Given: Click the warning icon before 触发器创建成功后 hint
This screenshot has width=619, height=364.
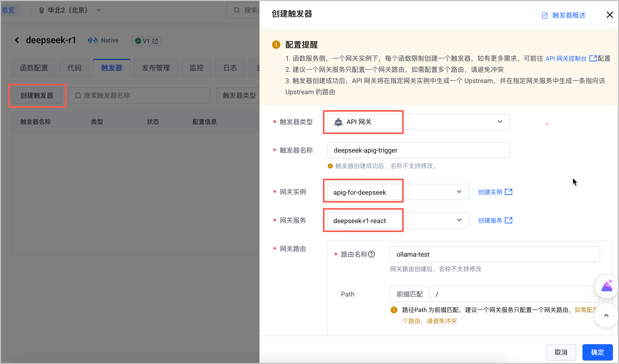Looking at the screenshot, I should (x=330, y=166).
